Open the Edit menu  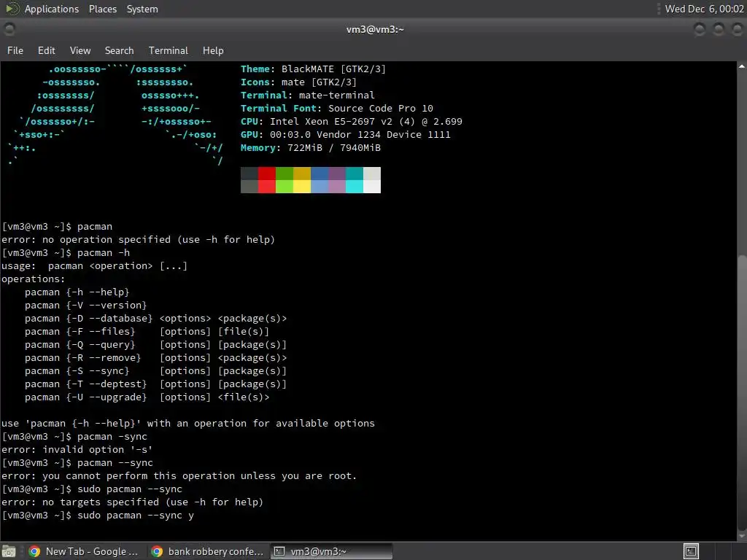point(47,50)
